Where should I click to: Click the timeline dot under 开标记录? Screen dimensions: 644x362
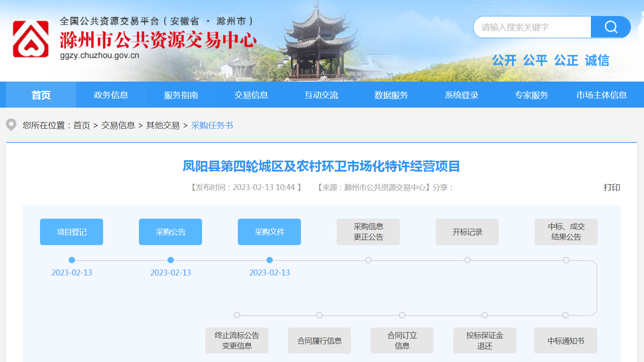467,260
